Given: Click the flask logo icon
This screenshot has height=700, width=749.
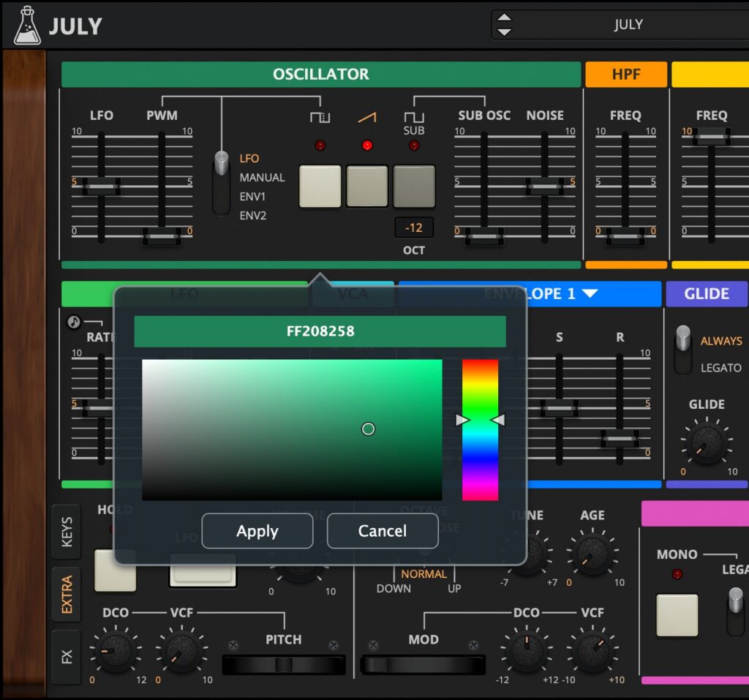Looking at the screenshot, I should [27, 26].
